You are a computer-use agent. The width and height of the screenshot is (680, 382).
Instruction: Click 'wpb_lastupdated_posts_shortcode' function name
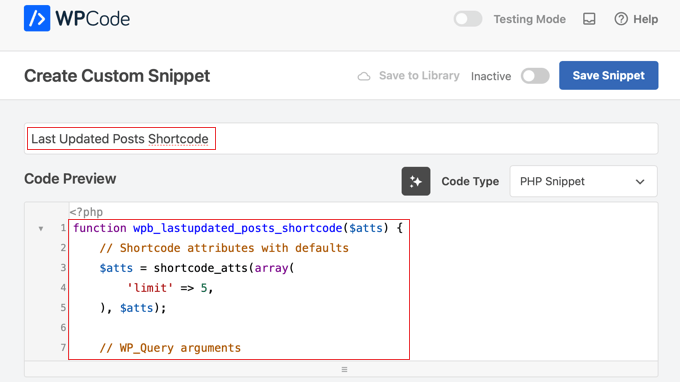(x=238, y=228)
